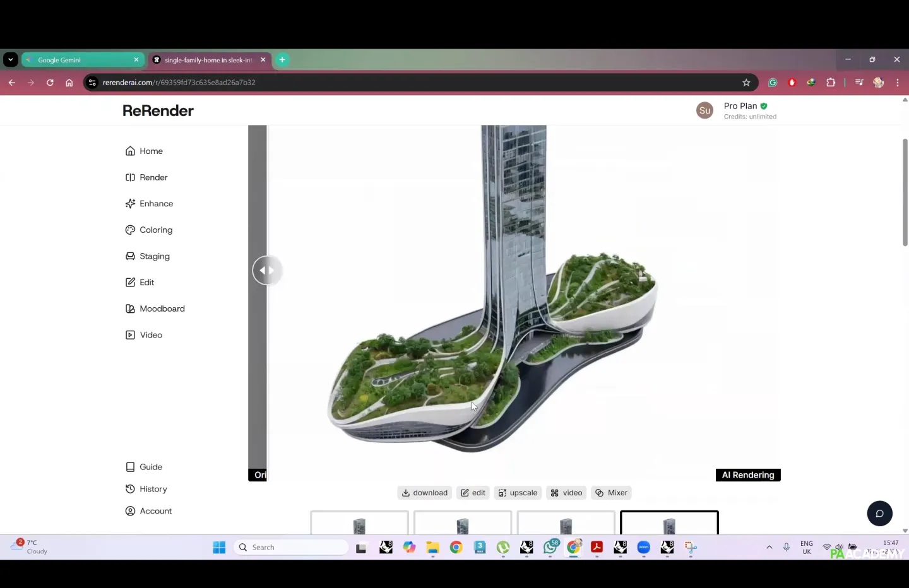Show hidden icons in system tray
Screen dimensions: 909x588
[x=769, y=547]
